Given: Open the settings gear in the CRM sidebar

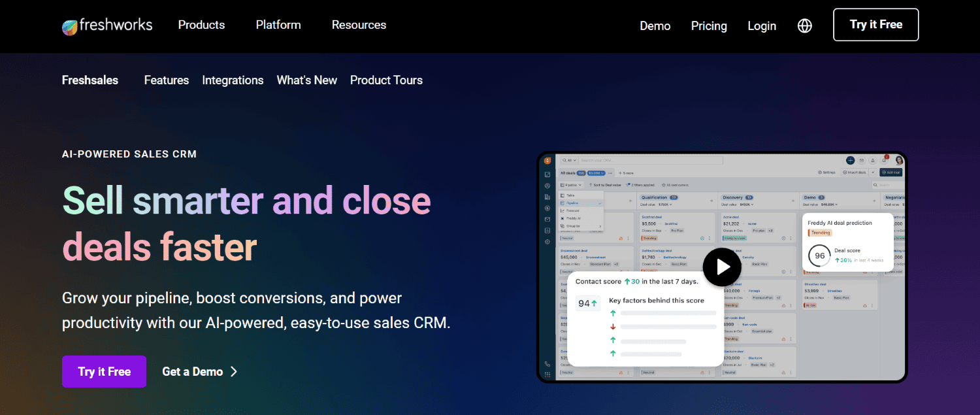Looking at the screenshot, I should click(547, 242).
